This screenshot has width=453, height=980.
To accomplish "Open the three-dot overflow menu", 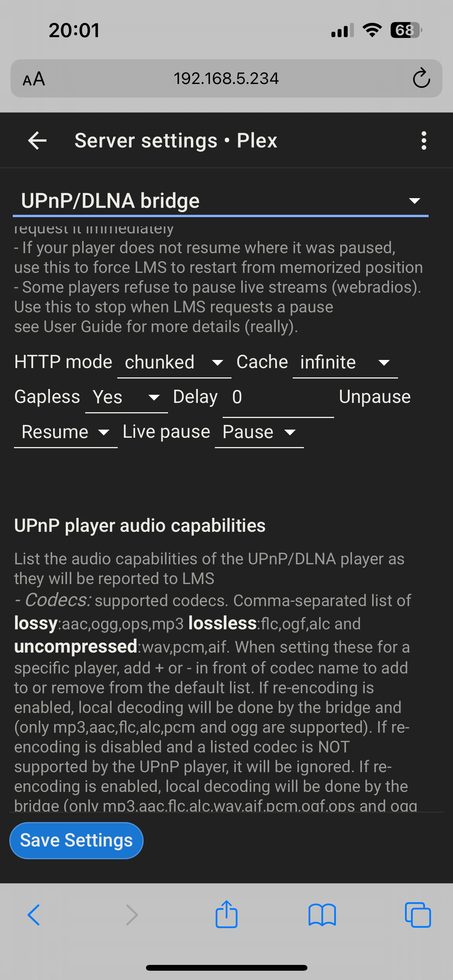I will (x=424, y=140).
